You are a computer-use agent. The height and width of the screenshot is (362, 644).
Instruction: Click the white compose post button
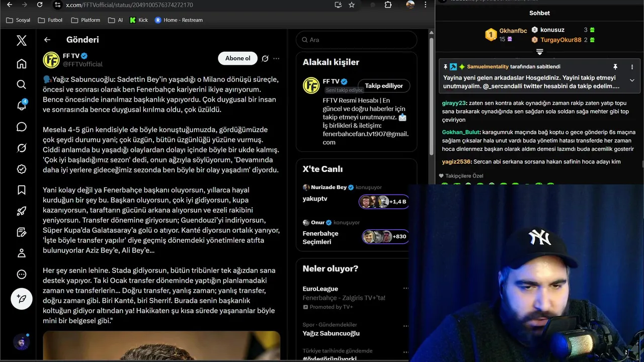tap(21, 299)
